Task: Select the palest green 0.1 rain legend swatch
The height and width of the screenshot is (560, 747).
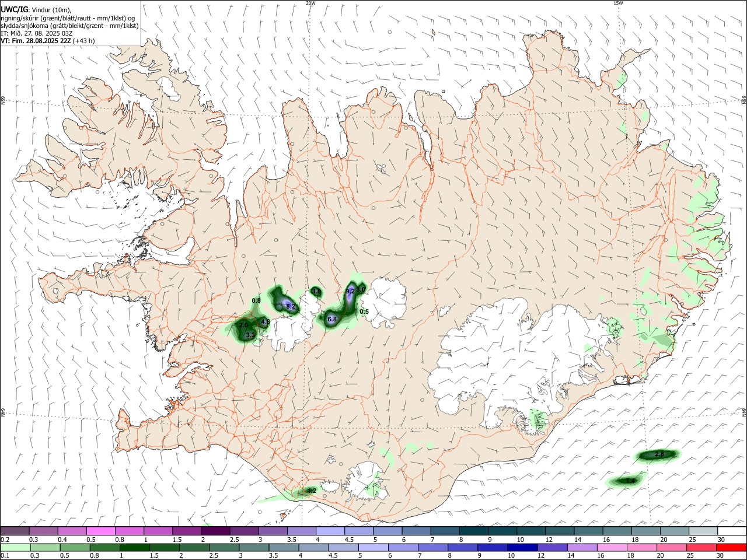Action: (15, 547)
